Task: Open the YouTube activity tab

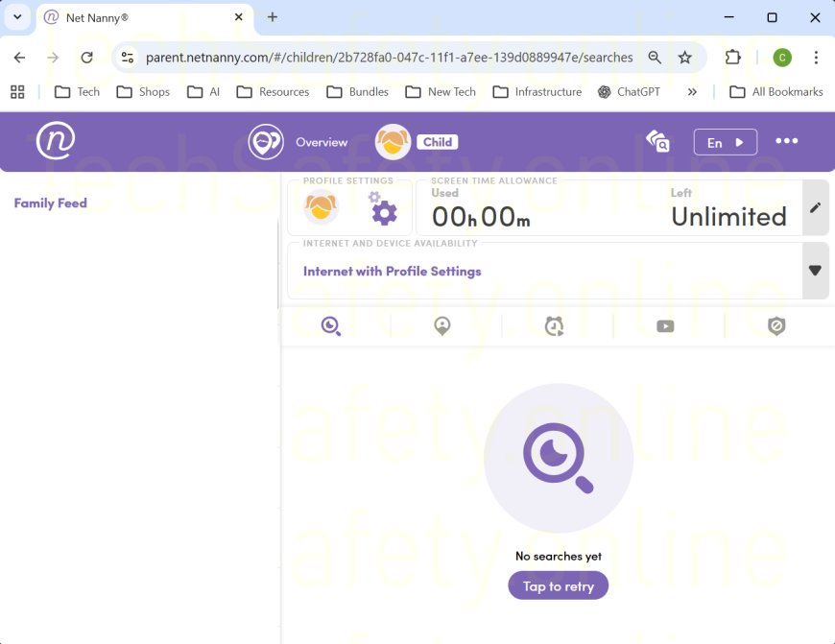Action: [665, 326]
